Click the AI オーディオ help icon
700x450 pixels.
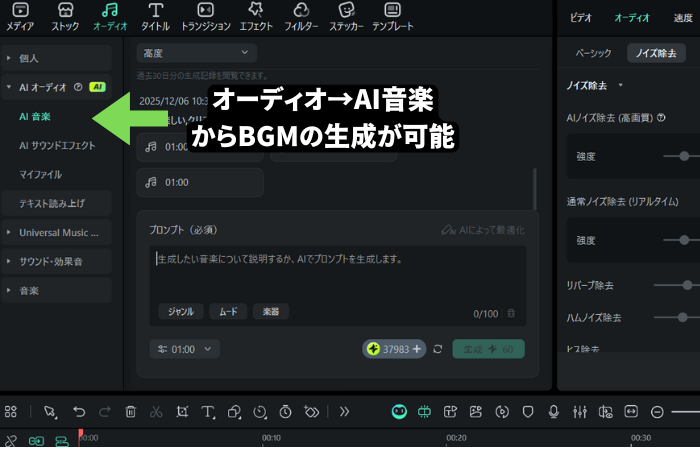click(x=78, y=87)
